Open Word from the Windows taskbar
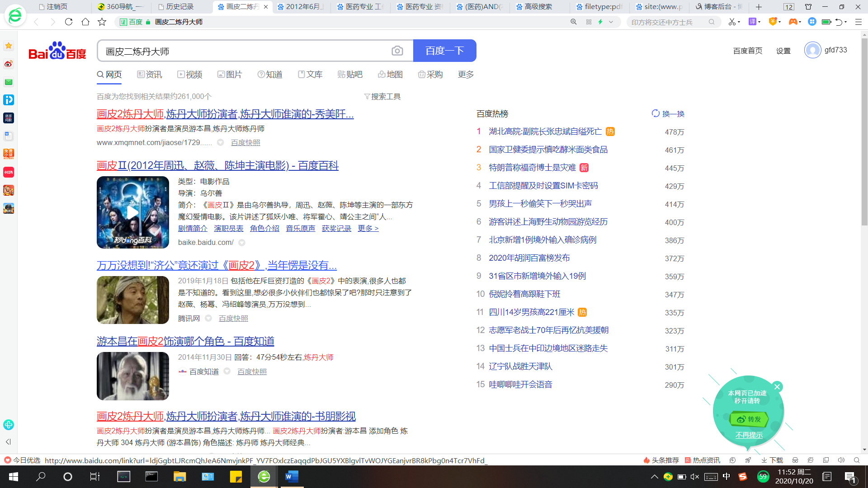This screenshot has height=488, width=868. tap(292, 476)
